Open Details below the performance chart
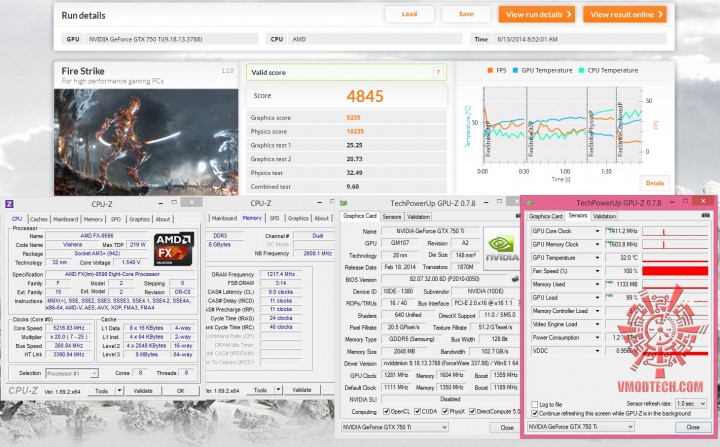The width and height of the screenshot is (720, 447). 655,183
